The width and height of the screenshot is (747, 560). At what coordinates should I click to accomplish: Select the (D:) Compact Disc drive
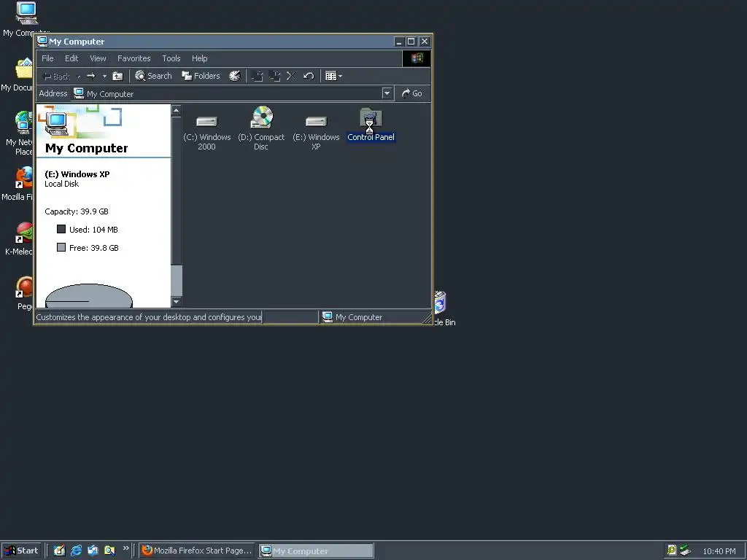[x=261, y=128]
